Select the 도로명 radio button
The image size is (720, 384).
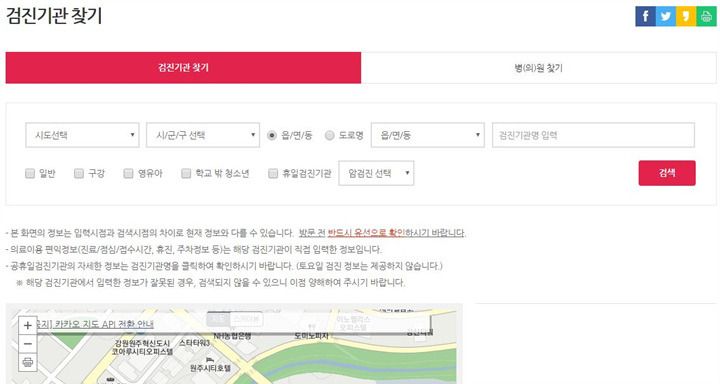pyautogui.click(x=329, y=136)
